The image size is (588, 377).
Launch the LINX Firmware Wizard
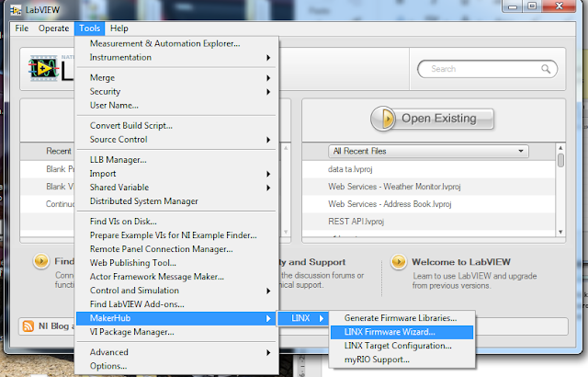tap(402, 332)
